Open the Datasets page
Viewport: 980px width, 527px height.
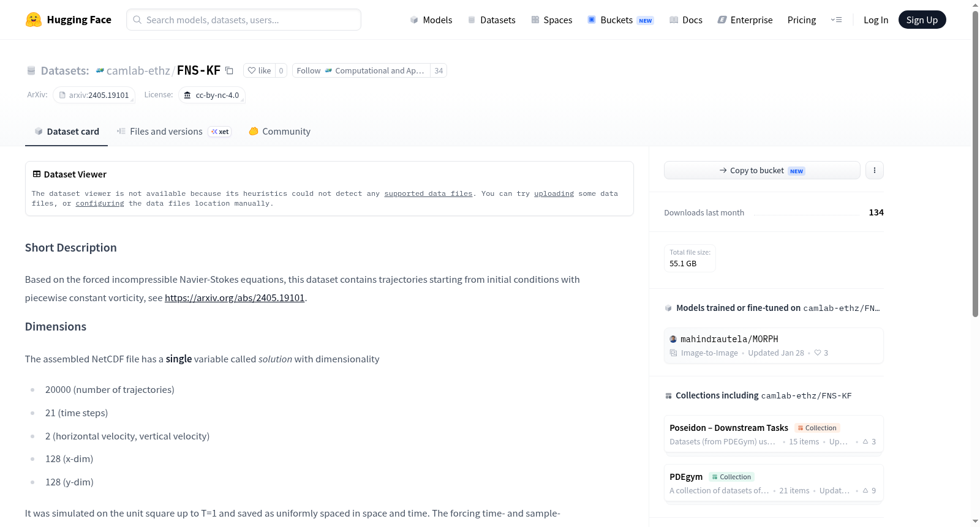coord(491,20)
